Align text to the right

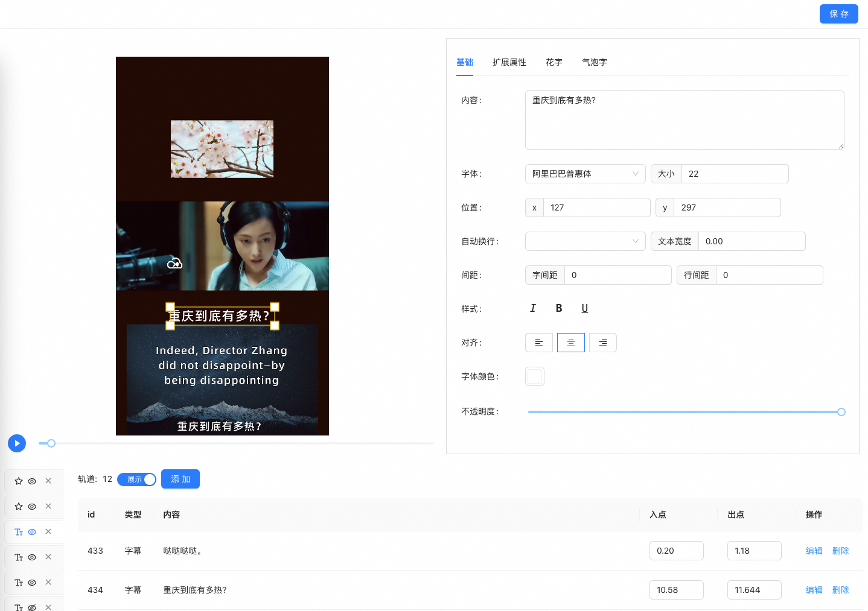click(x=602, y=343)
